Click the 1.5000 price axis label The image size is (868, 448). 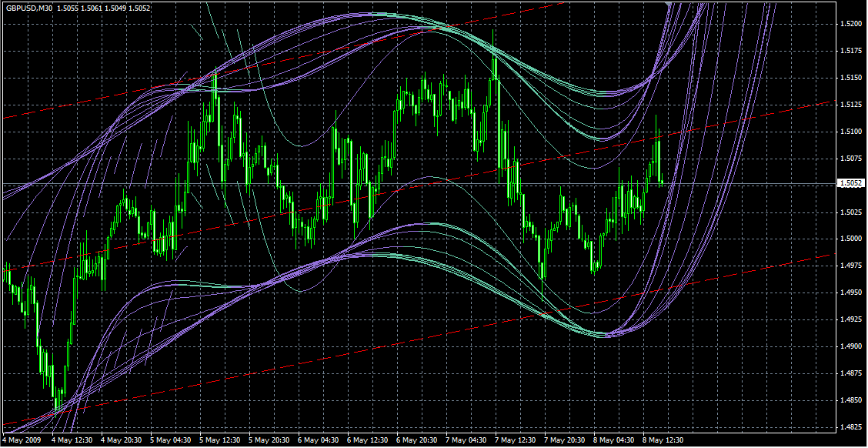pos(851,239)
